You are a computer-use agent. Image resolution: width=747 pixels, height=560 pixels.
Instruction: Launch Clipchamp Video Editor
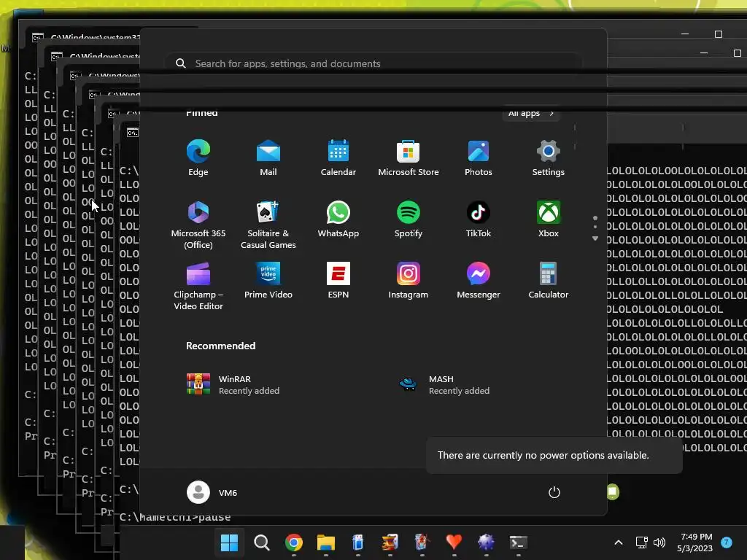(x=198, y=286)
